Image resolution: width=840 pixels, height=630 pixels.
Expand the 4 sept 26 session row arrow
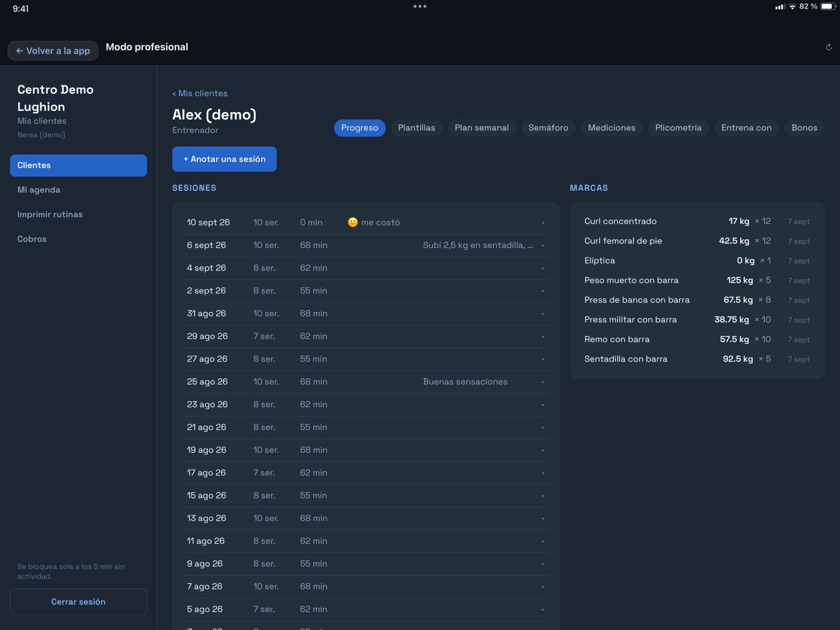pyautogui.click(x=543, y=268)
